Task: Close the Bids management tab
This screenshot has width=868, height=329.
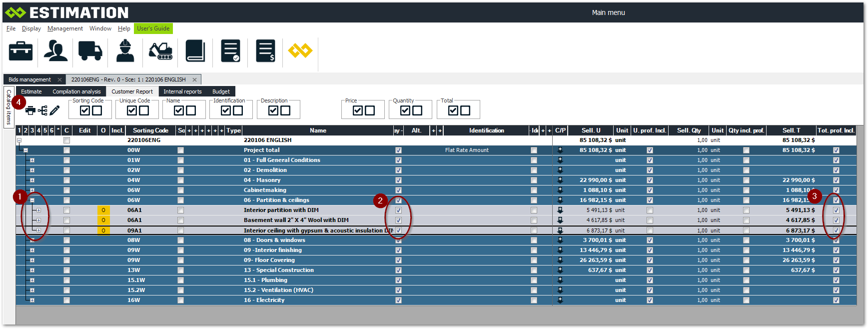Action: (59, 79)
